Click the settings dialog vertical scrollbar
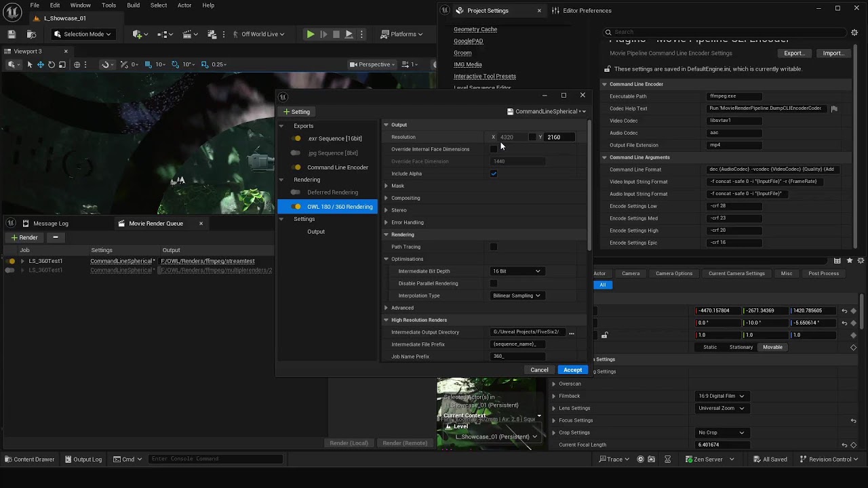The height and width of the screenshot is (488, 868). click(x=589, y=185)
